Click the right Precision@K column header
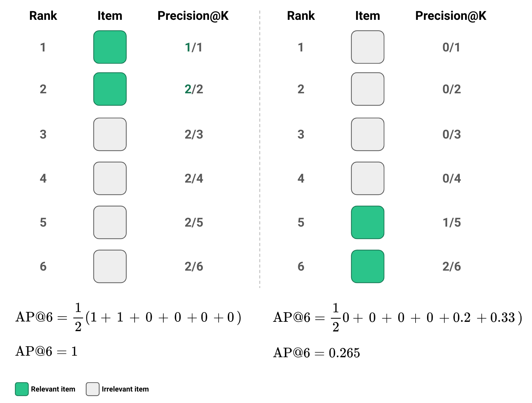532x403 pixels. (x=451, y=16)
